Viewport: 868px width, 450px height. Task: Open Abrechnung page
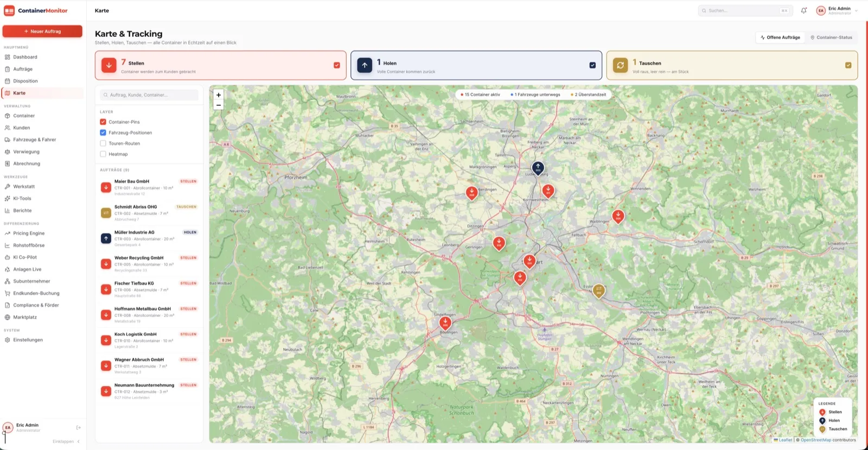(x=43, y=163)
